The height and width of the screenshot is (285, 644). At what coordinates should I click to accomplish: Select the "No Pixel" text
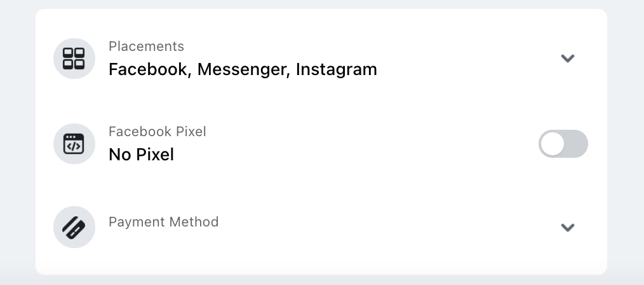coord(141,154)
